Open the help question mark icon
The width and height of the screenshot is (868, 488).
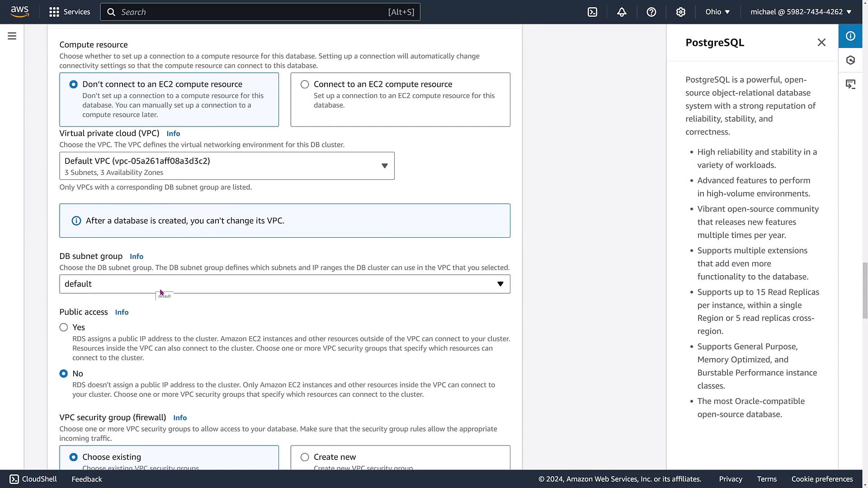pyautogui.click(x=651, y=12)
